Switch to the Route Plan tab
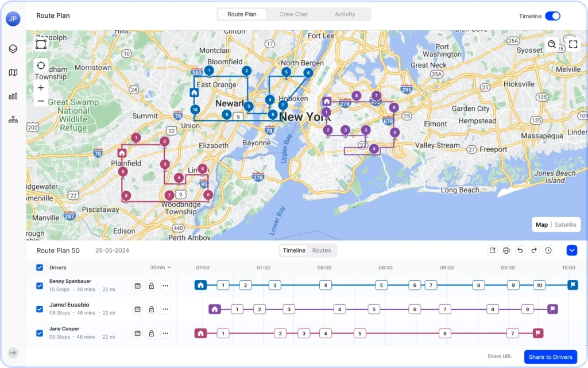588x368 pixels. [242, 14]
